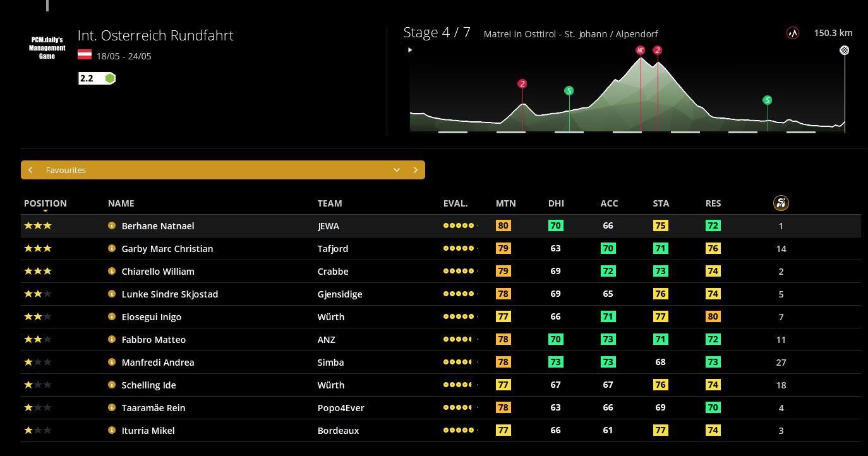Click Berhane Natnael's MTN value 80
The width and height of the screenshot is (868, 456).
(503, 225)
